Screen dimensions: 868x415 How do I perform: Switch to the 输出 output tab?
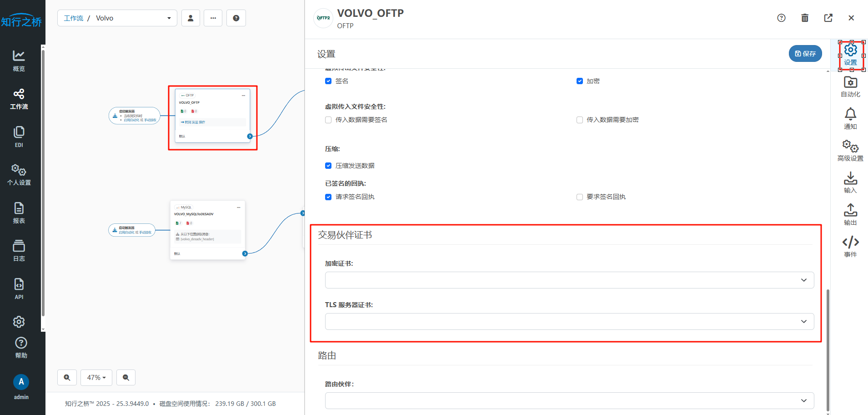[850, 214]
